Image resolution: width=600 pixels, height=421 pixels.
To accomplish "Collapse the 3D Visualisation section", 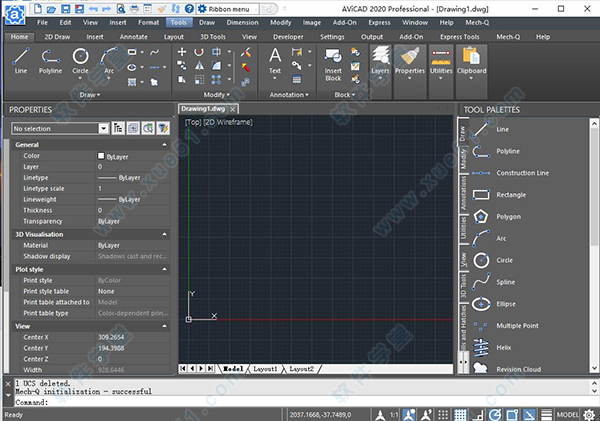I will 165,234.
